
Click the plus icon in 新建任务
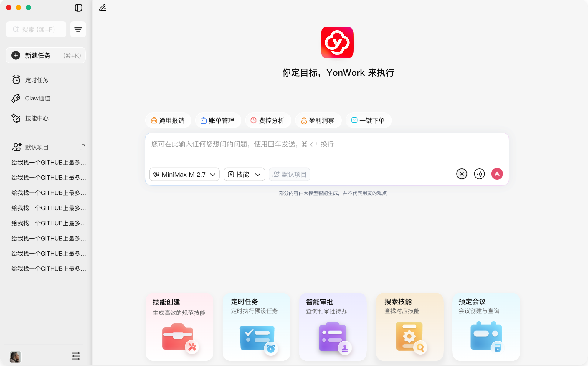(x=16, y=55)
